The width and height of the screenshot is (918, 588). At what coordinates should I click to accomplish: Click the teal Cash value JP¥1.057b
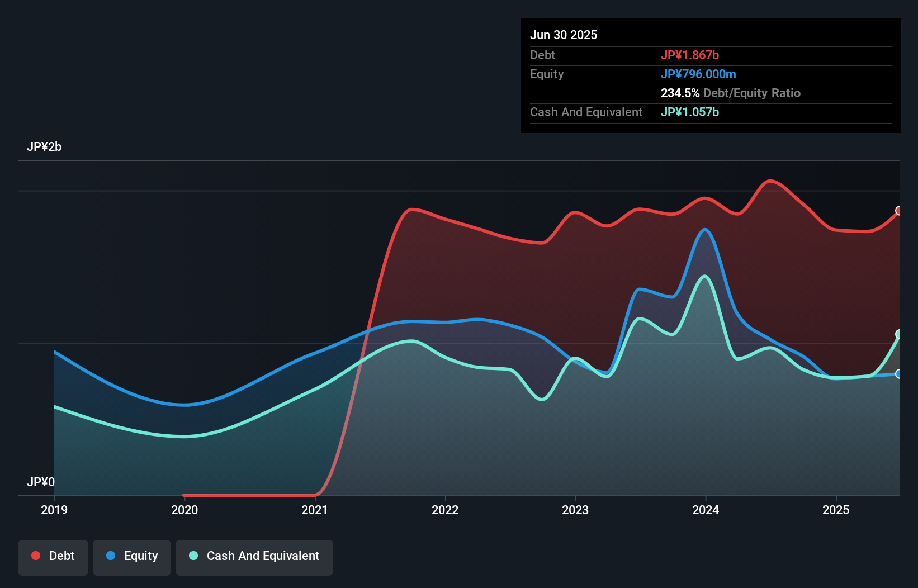pos(690,112)
